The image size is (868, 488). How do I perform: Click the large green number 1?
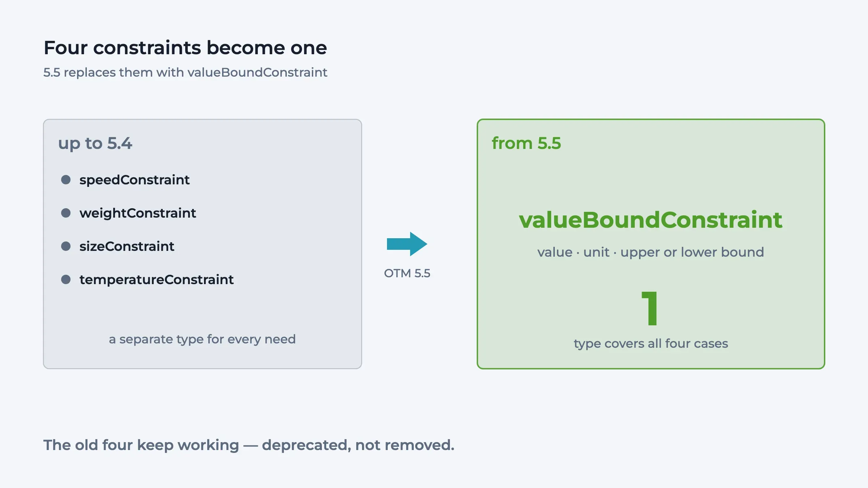coord(650,308)
